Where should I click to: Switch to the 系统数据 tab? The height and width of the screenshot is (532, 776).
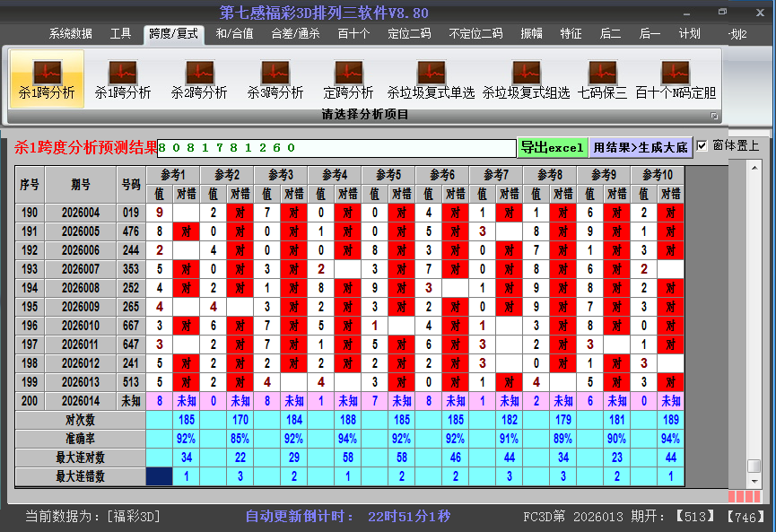[x=71, y=34]
